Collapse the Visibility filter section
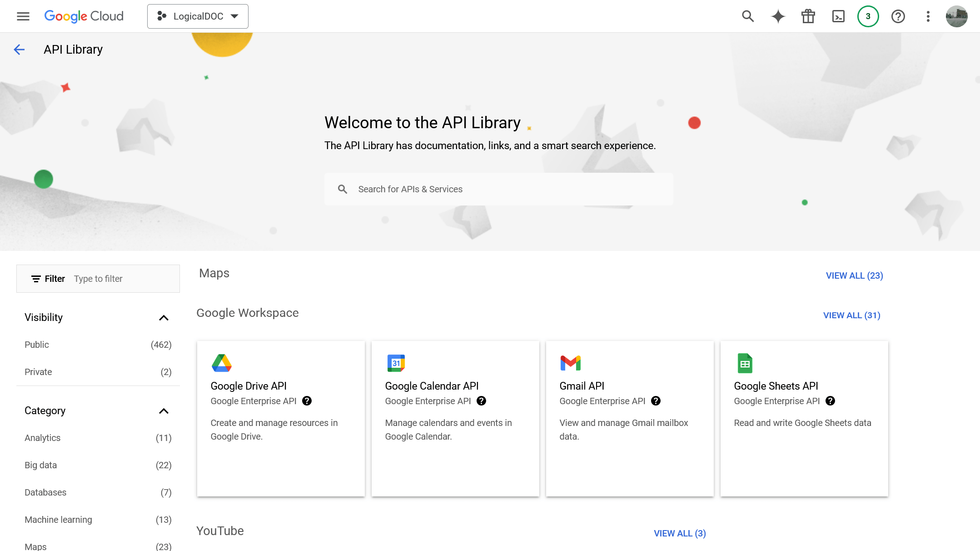The image size is (980, 551). 164,317
